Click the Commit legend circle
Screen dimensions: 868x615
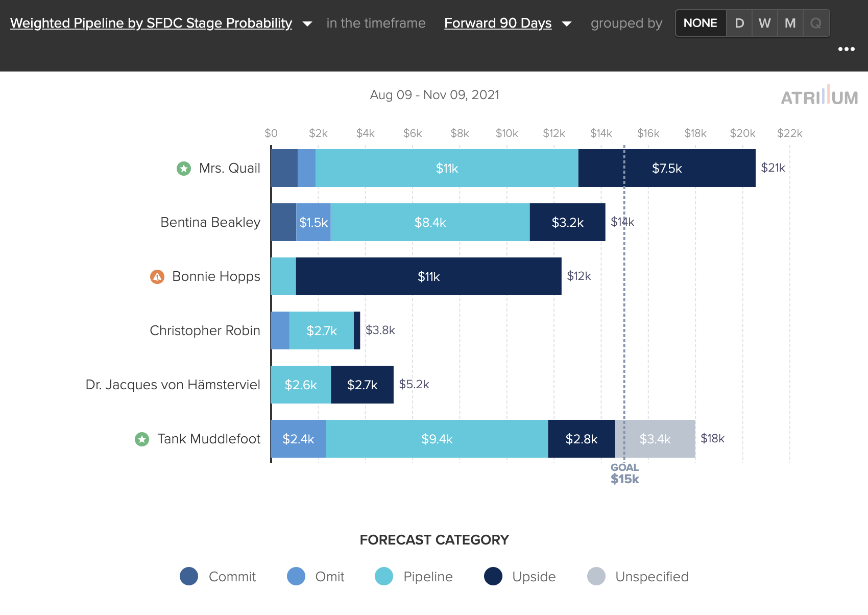pos(189,577)
